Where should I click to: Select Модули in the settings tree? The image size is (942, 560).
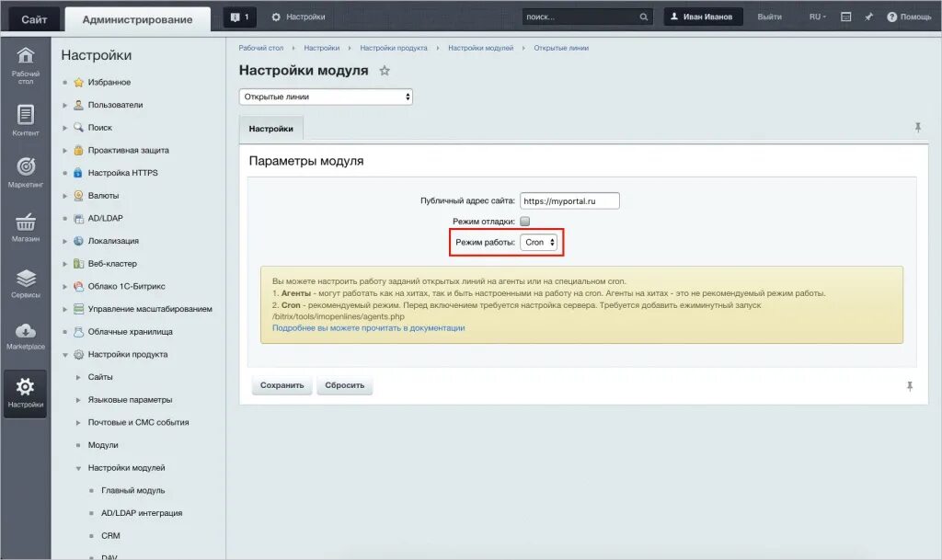103,445
